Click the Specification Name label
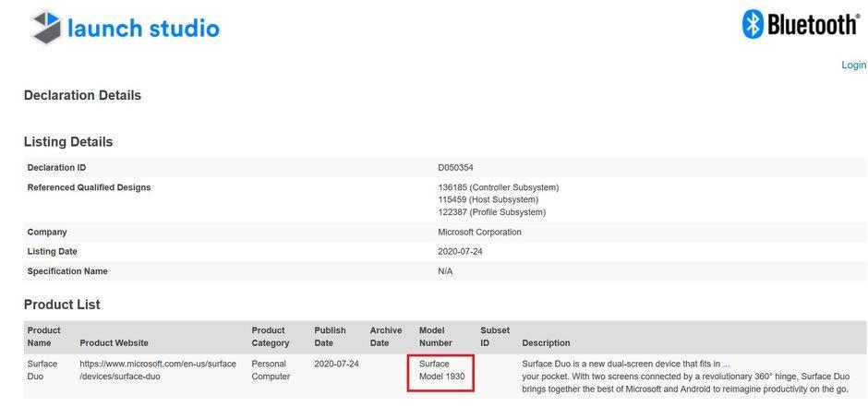The image size is (868, 407). [67, 271]
